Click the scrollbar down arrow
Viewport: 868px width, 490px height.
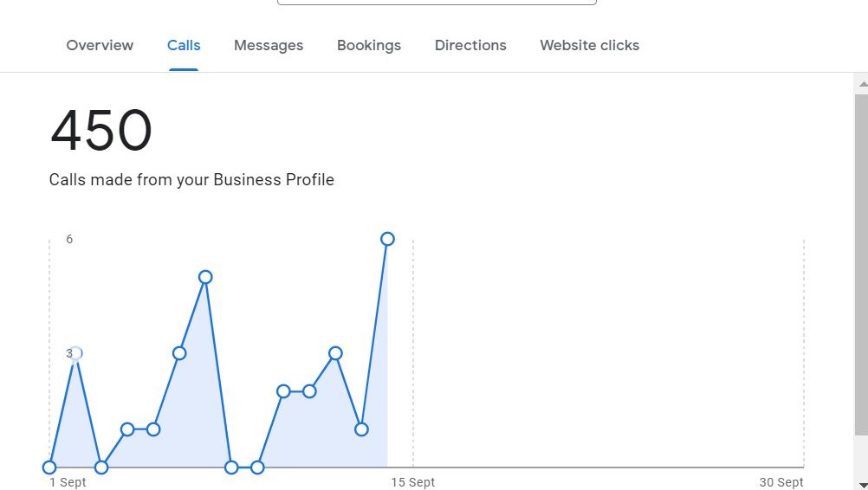click(x=861, y=484)
